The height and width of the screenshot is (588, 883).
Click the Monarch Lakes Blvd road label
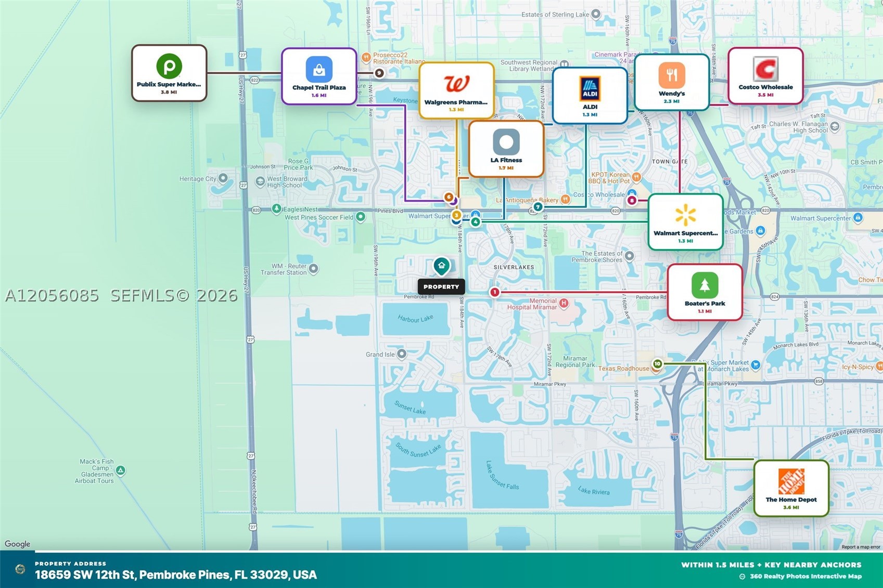pos(796,345)
